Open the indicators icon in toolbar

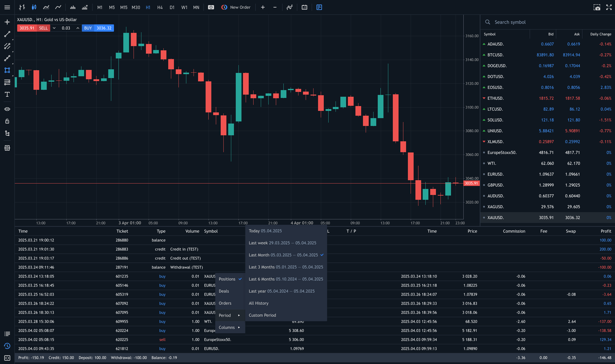click(x=289, y=7)
